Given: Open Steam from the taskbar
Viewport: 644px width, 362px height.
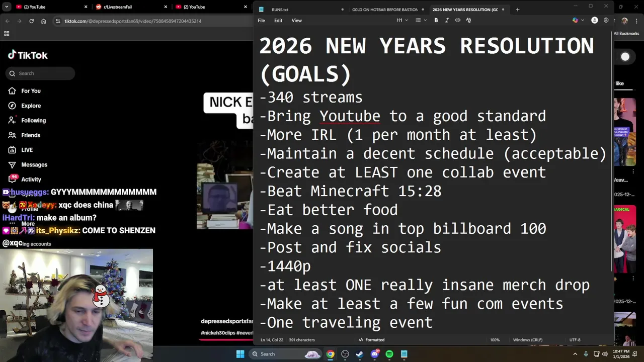Looking at the screenshot, I should click(x=360, y=354).
